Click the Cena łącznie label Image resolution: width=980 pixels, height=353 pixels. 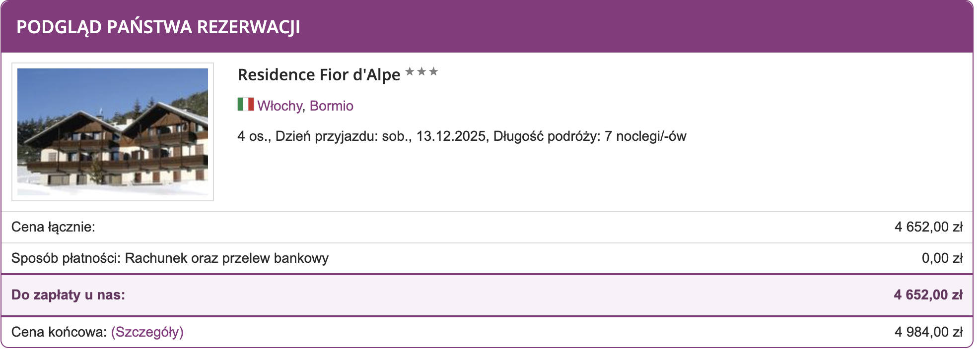[53, 227]
